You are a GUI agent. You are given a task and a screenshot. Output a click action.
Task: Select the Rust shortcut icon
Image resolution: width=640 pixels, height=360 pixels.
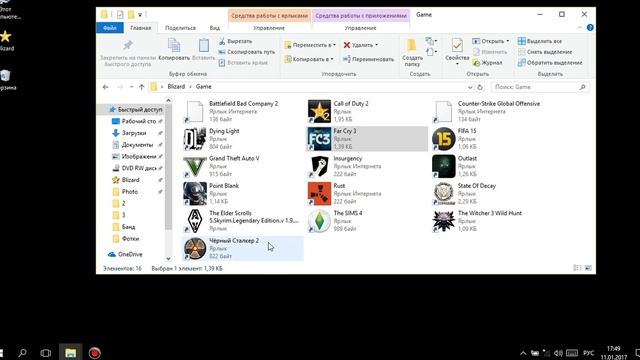319,193
